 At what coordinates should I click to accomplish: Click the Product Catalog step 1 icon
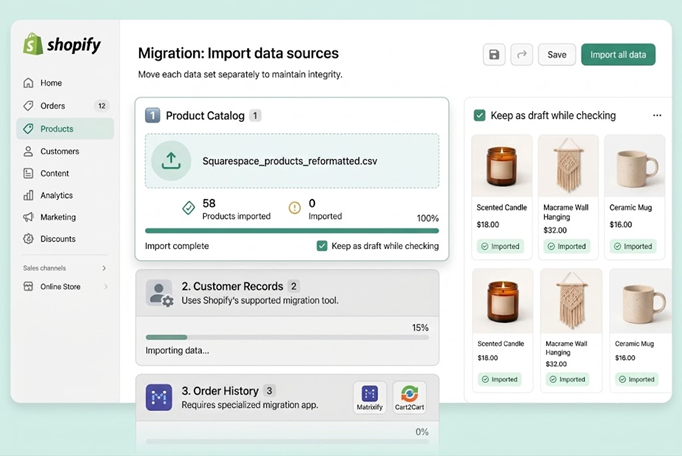point(152,115)
